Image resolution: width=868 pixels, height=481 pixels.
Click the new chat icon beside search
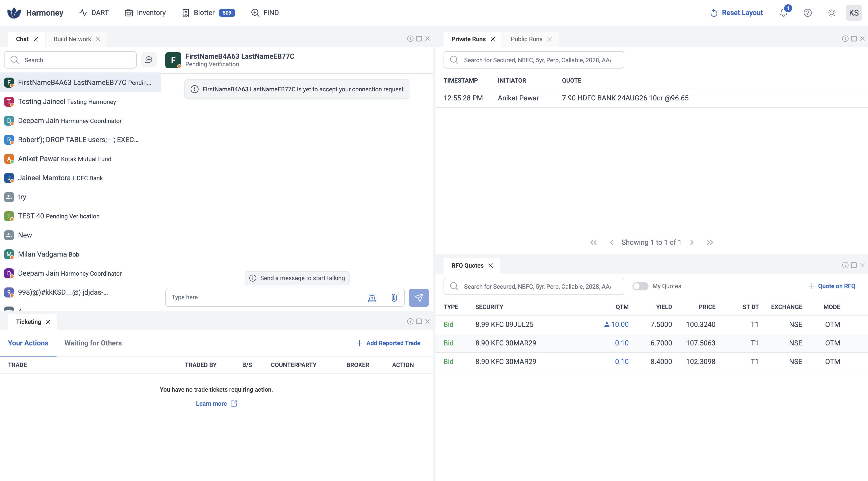tap(149, 60)
